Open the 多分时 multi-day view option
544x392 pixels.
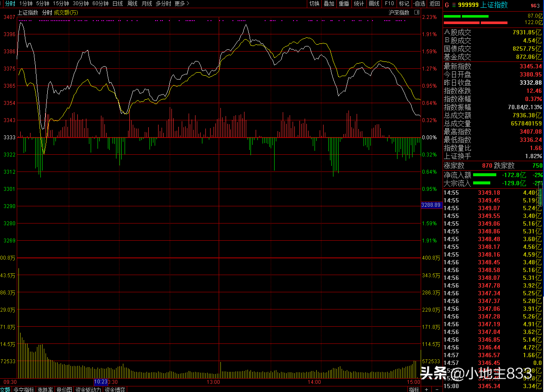coord(163,3)
